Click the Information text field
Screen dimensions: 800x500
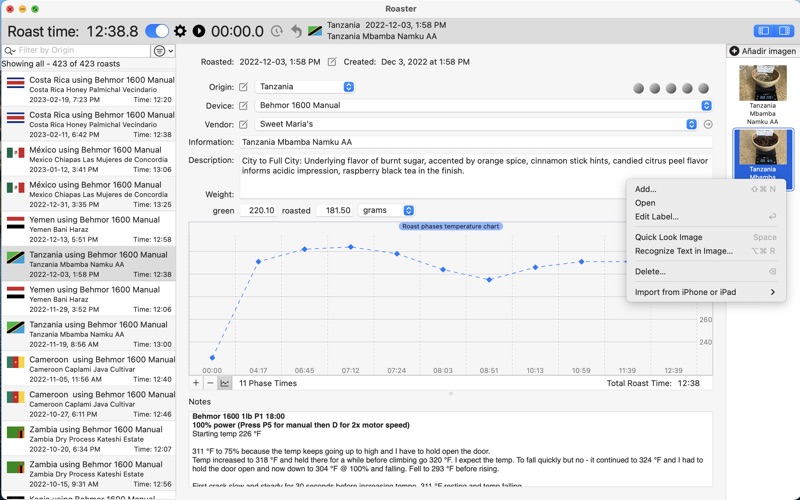click(476, 142)
